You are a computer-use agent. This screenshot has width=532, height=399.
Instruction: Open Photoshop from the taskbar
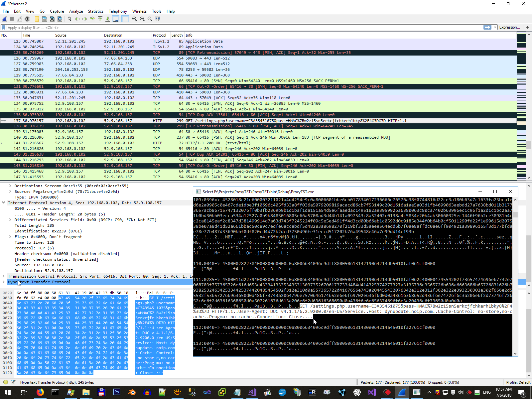[116, 392]
